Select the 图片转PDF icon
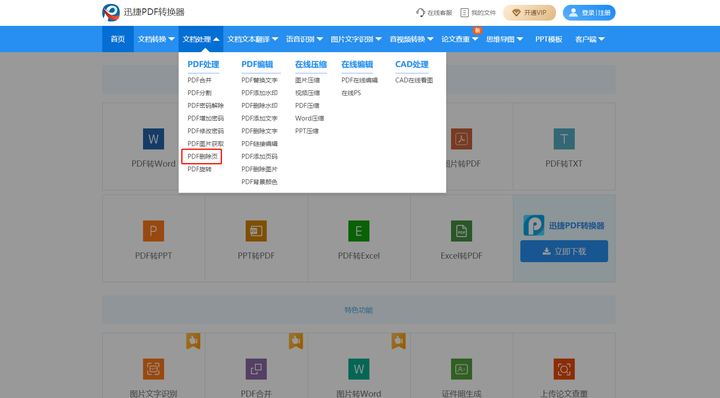 pos(461,139)
